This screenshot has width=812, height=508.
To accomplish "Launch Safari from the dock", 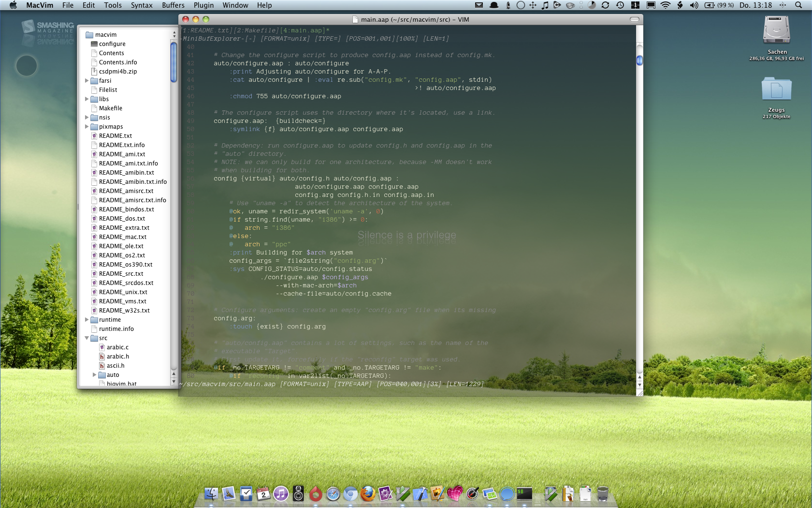I will point(333,493).
